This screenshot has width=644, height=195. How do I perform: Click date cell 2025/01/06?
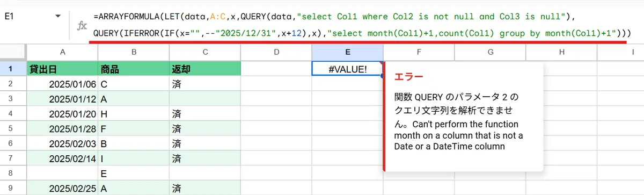62,84
